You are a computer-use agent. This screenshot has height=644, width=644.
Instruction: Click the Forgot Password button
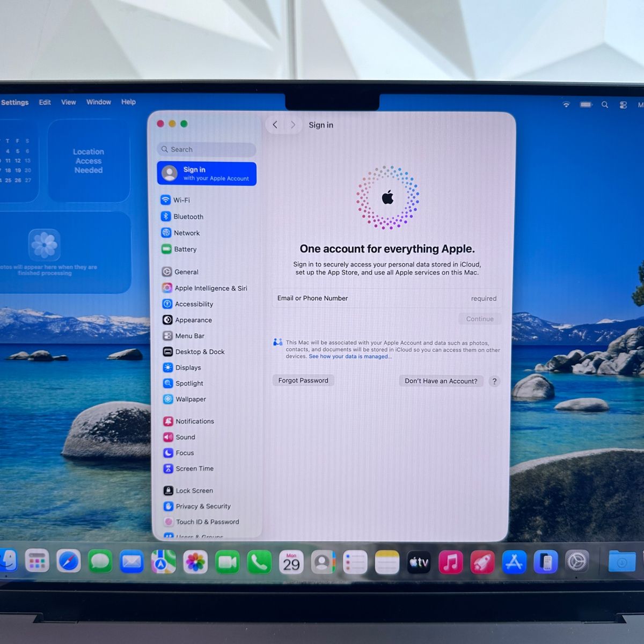pyautogui.click(x=303, y=380)
